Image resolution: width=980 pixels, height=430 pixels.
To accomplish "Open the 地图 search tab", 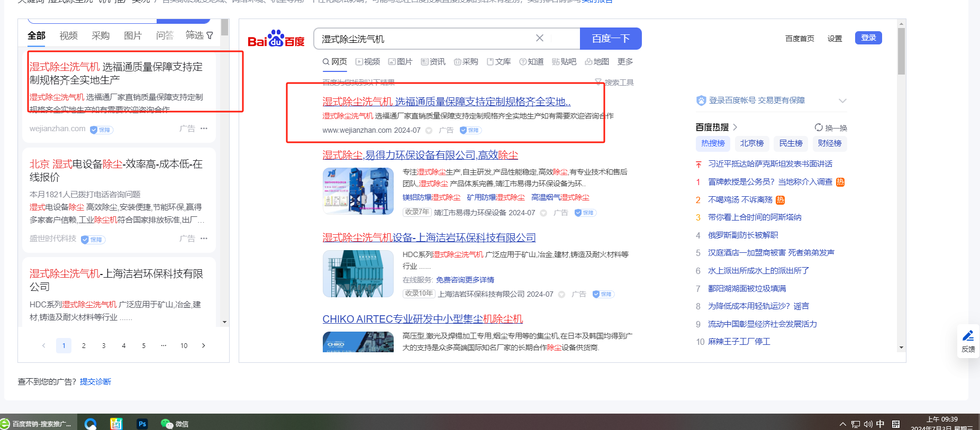I will [x=597, y=62].
